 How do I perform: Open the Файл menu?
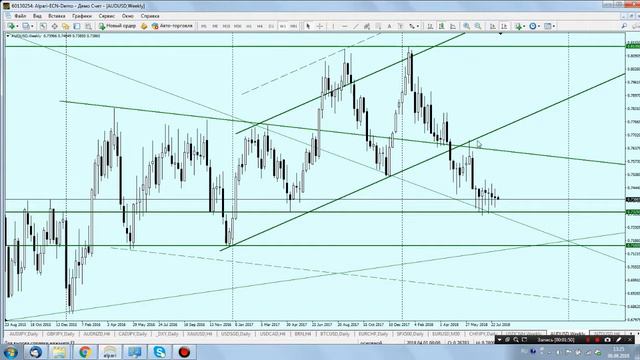point(20,16)
